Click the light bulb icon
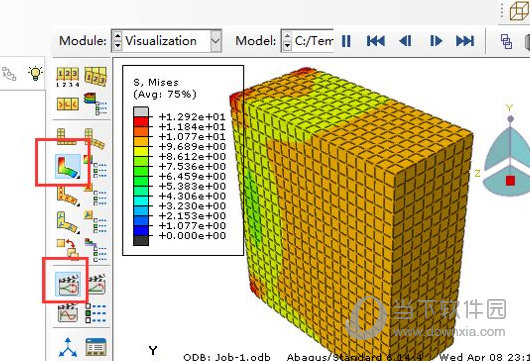The height and width of the screenshot is (361, 530). [35, 73]
